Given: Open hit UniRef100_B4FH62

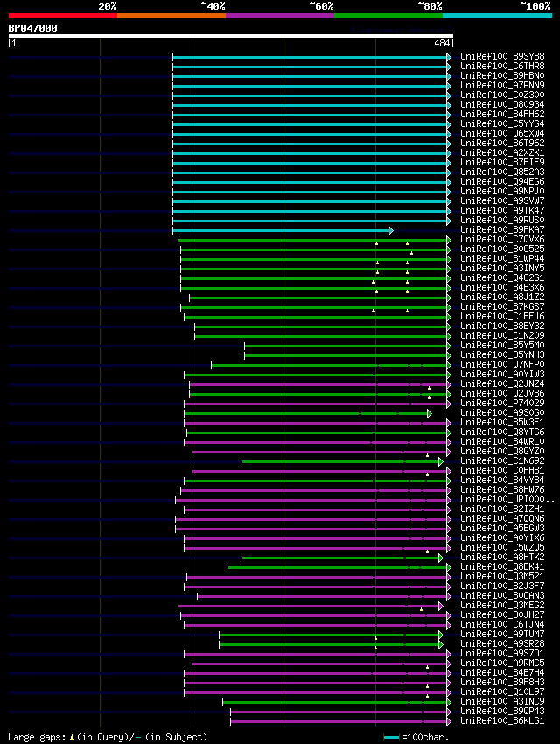Looking at the screenshot, I should [x=502, y=114].
